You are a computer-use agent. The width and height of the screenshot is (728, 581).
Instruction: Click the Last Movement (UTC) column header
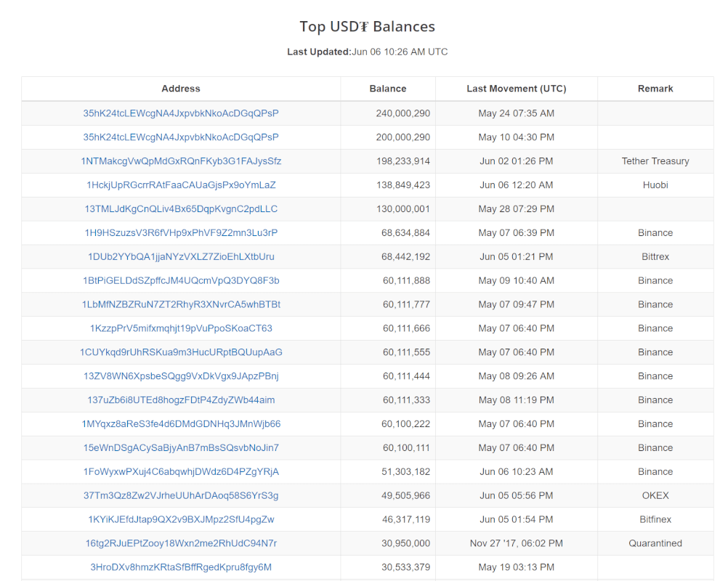point(516,89)
